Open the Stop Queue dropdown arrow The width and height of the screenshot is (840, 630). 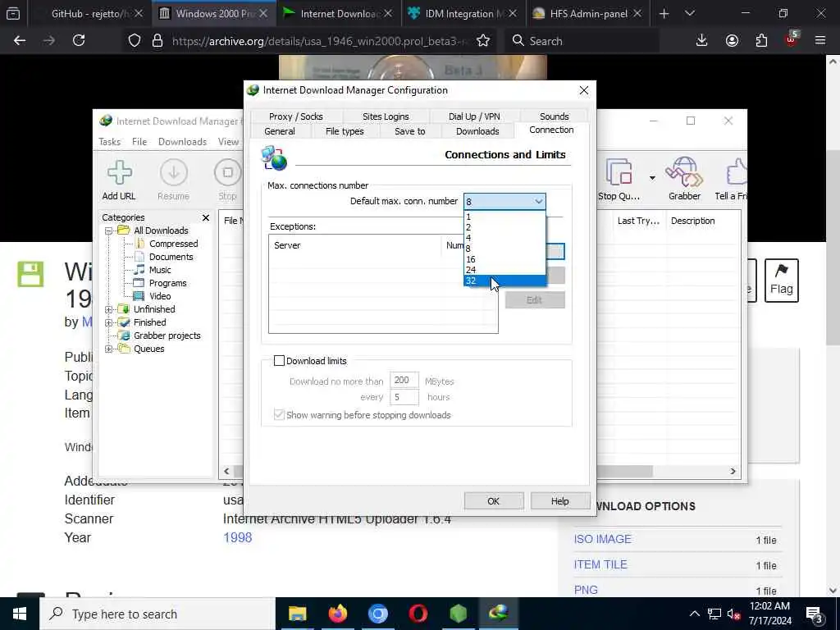pos(652,178)
